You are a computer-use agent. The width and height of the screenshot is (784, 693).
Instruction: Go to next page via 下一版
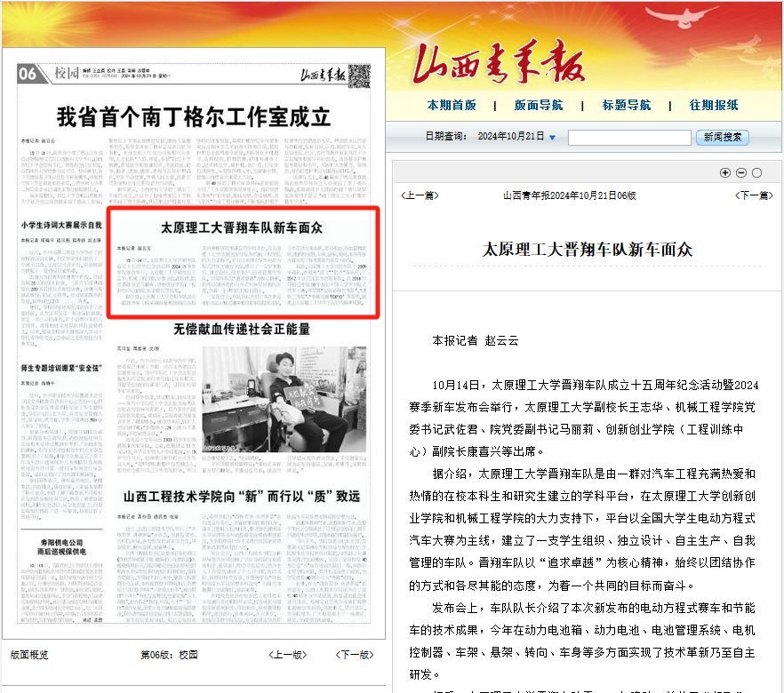pyautogui.click(x=354, y=655)
